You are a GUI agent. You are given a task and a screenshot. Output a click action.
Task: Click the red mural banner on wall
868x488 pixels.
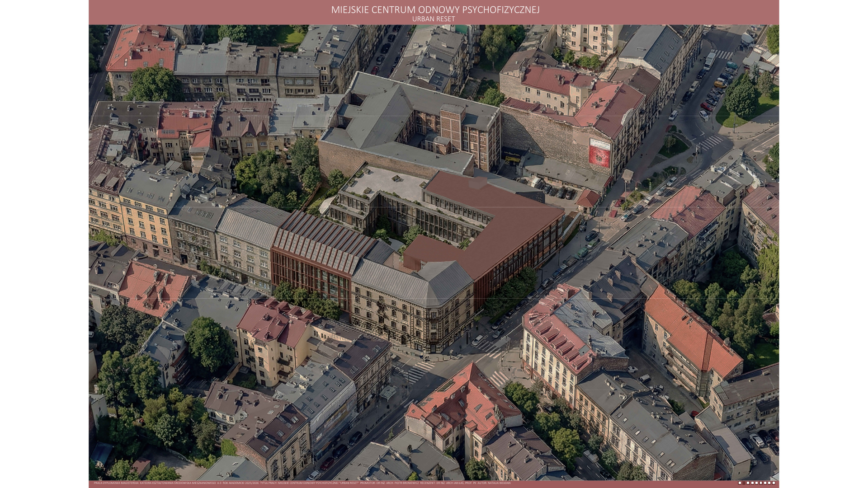pyautogui.click(x=600, y=153)
